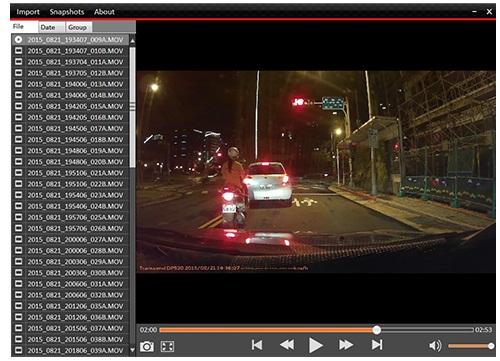Viewport: 500px width, 361px height.
Task: Select file 2015_0821_200306_029A.MOV
Action: (x=70, y=261)
